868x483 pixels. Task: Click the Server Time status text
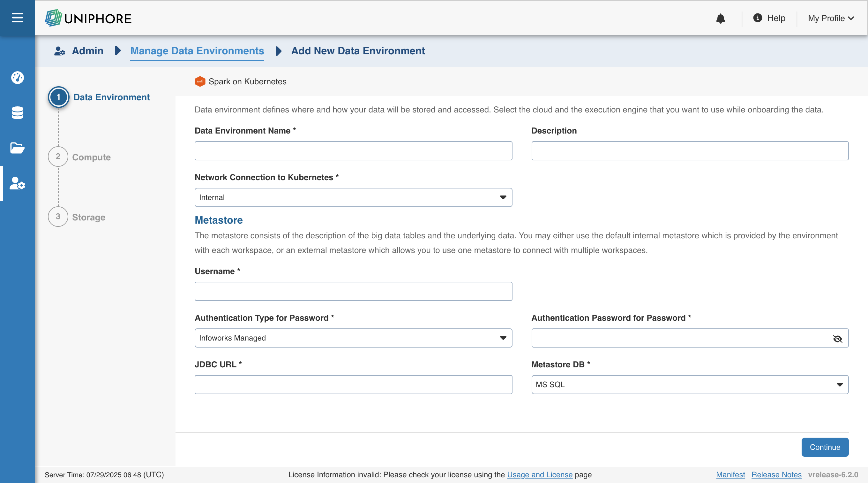click(104, 475)
